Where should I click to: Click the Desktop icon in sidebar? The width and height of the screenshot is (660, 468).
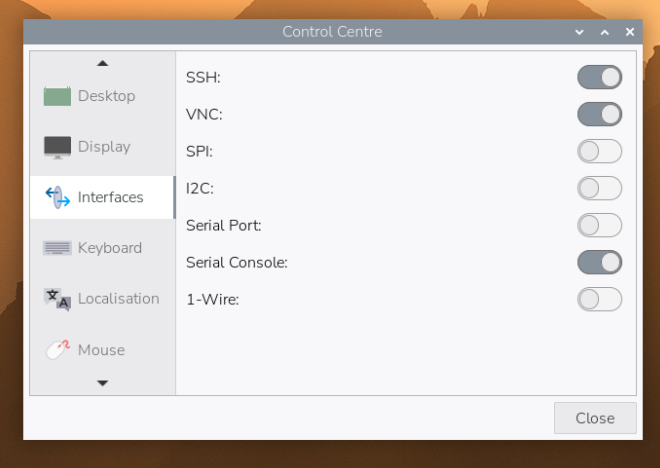pos(57,96)
